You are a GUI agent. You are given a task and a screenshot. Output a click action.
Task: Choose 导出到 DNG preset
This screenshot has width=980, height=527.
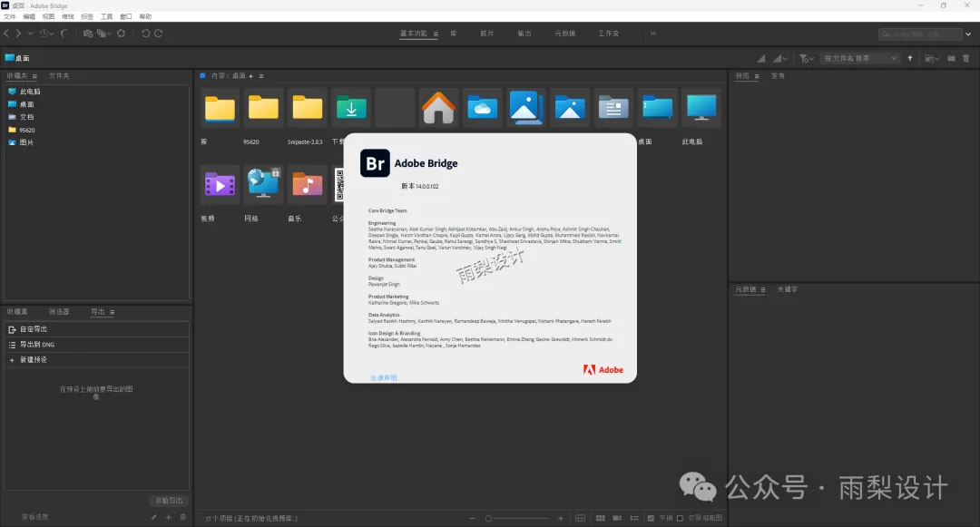[97, 345]
